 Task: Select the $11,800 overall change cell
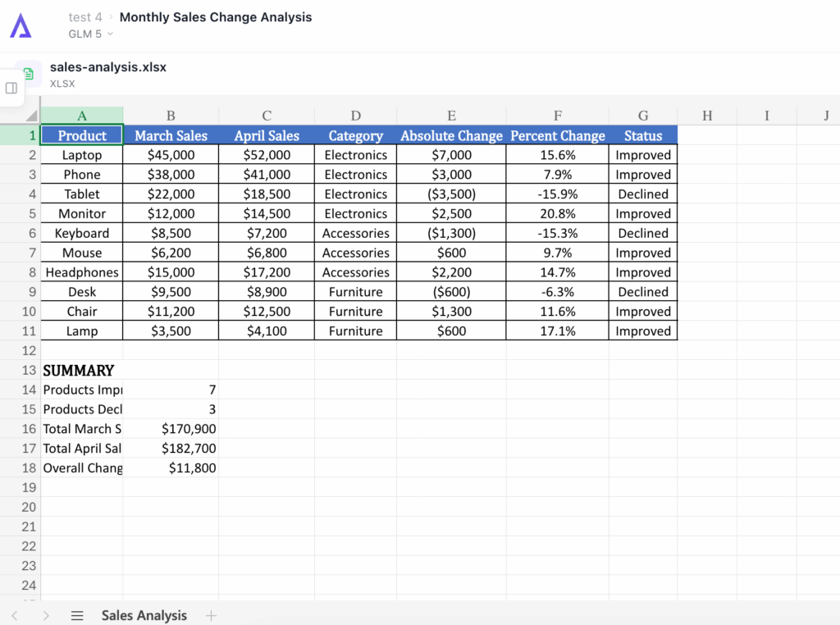[x=171, y=468]
